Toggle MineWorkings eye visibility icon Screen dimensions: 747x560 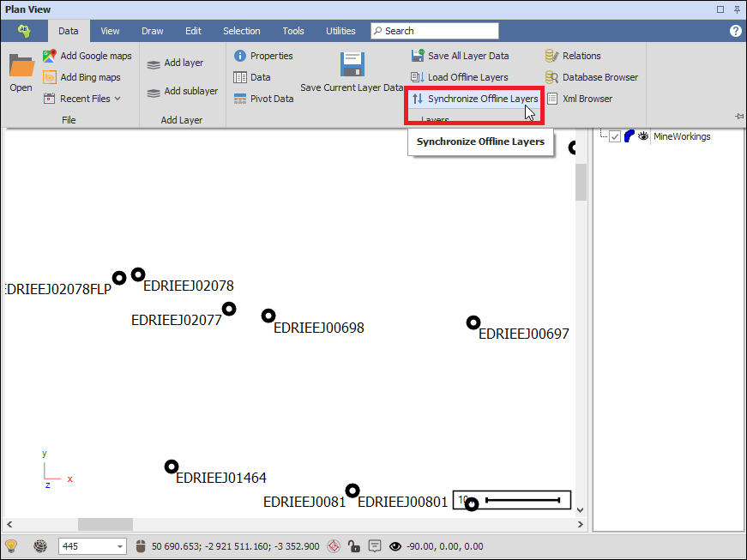click(643, 136)
